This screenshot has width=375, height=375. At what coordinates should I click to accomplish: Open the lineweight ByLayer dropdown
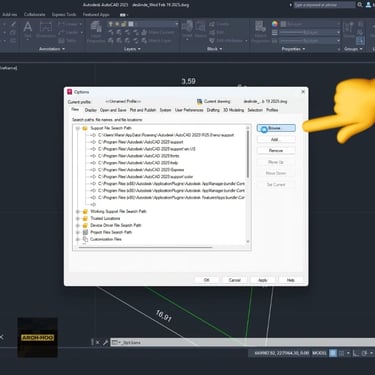[310, 32]
